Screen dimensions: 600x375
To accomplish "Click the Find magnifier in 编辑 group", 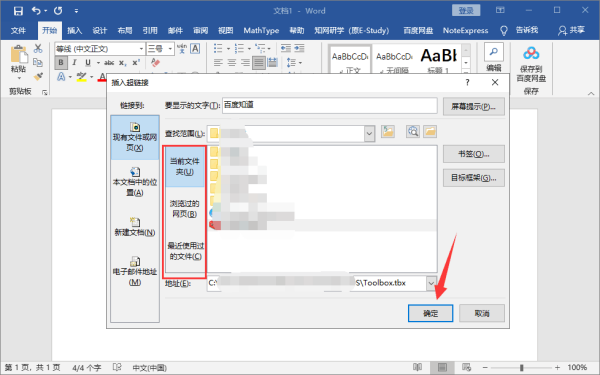I will 494,52.
